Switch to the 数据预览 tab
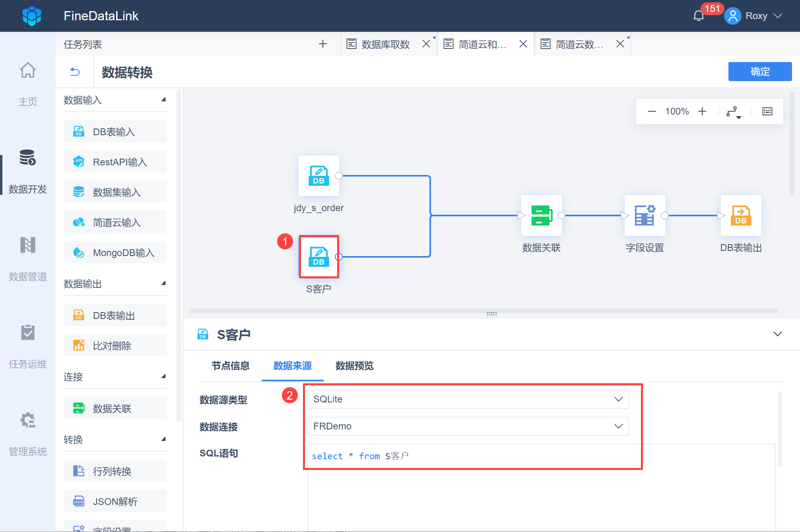This screenshot has width=800, height=532. point(354,366)
